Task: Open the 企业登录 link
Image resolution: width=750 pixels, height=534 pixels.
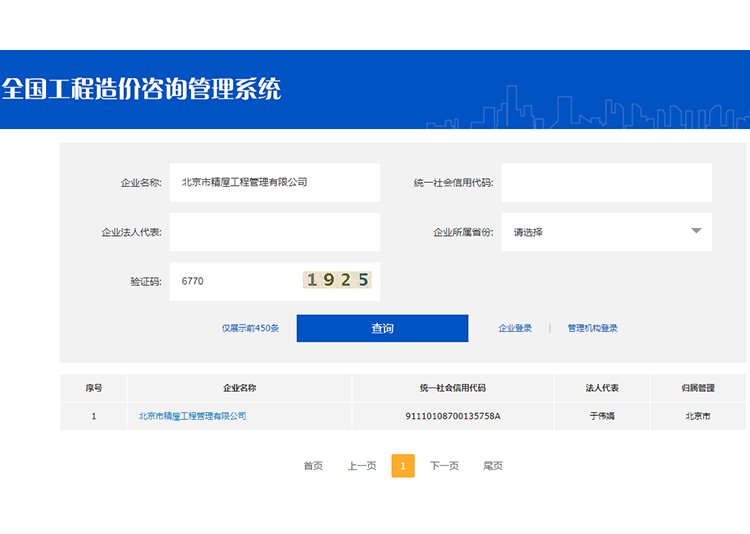Action: click(515, 328)
